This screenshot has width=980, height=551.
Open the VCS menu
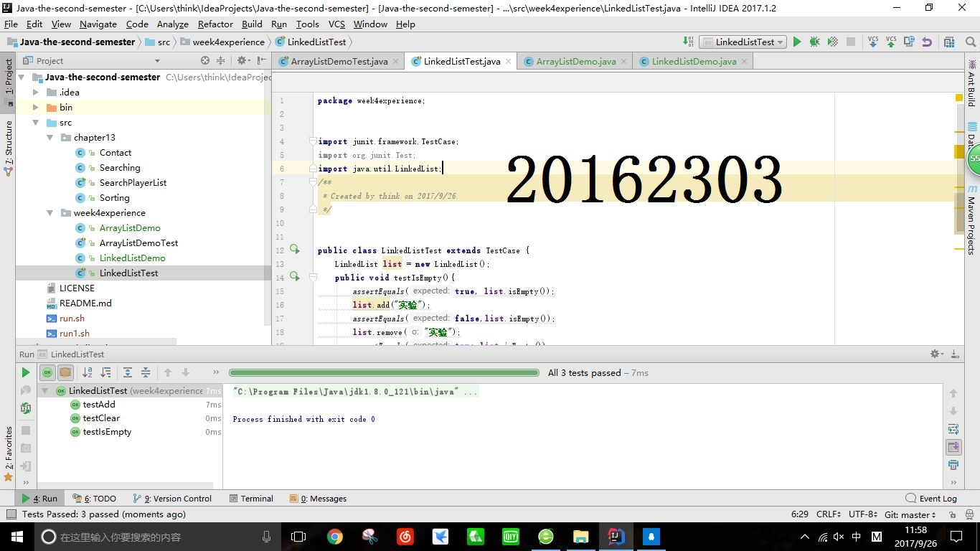336,24
